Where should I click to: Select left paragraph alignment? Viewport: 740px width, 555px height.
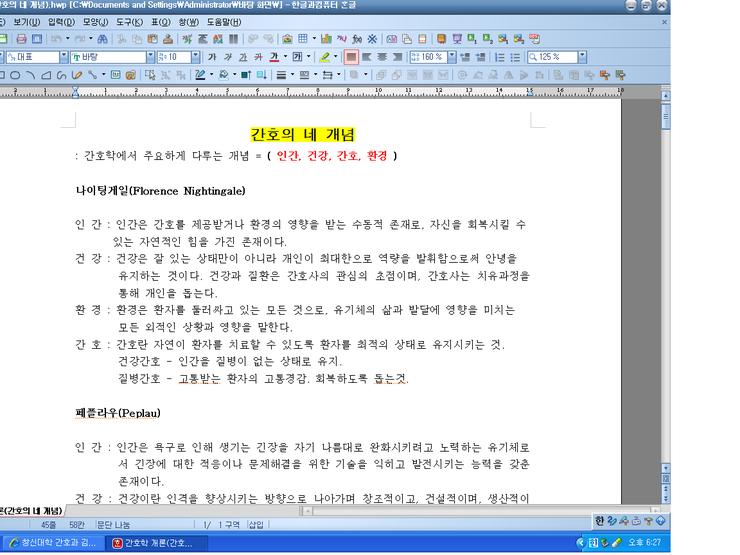click(366, 57)
